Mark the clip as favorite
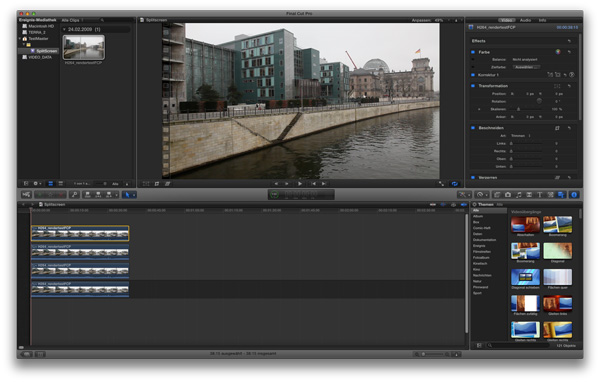This screenshot has height=382, width=600. [40, 195]
